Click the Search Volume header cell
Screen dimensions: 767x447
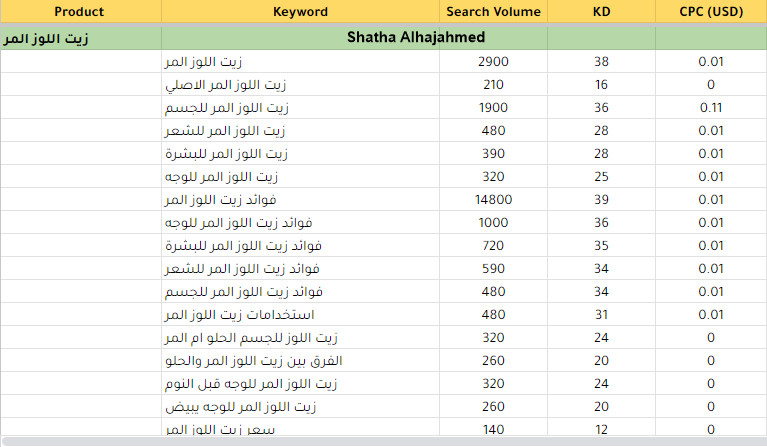493,12
